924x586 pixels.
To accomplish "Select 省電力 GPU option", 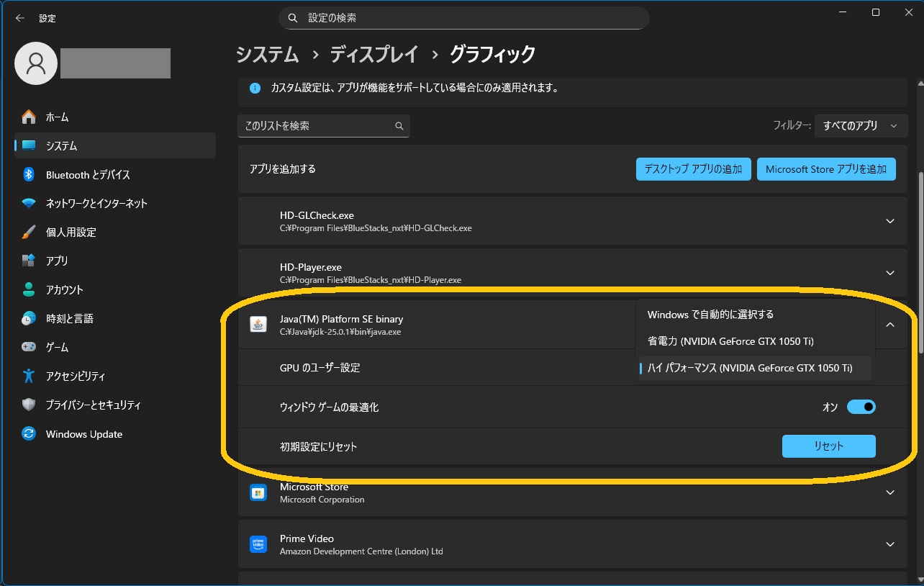I will pyautogui.click(x=730, y=341).
